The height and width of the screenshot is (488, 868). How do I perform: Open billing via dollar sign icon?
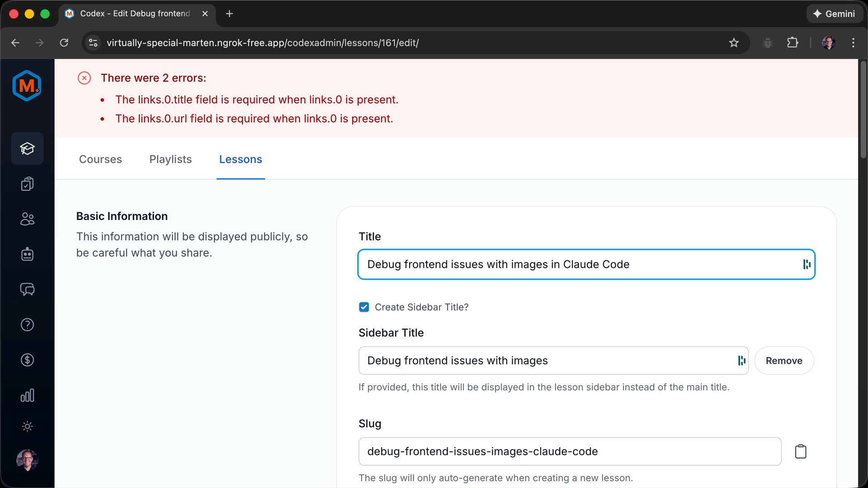click(27, 359)
